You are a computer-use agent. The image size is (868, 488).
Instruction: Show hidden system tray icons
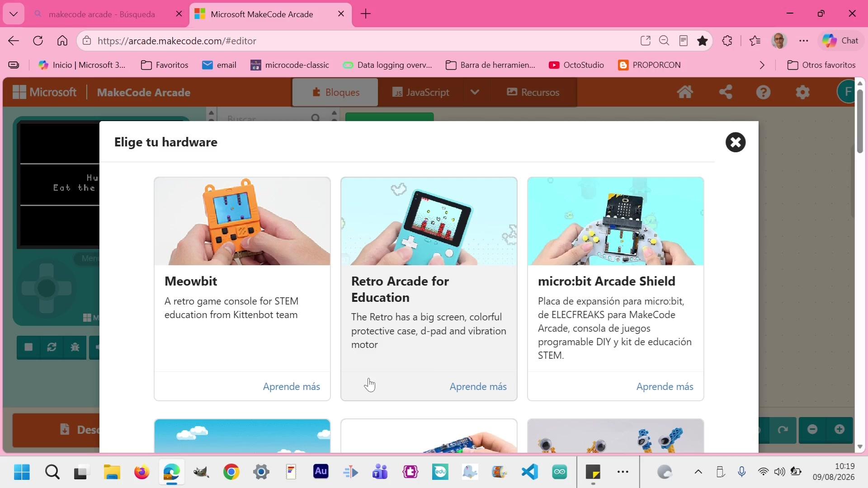tap(698, 472)
